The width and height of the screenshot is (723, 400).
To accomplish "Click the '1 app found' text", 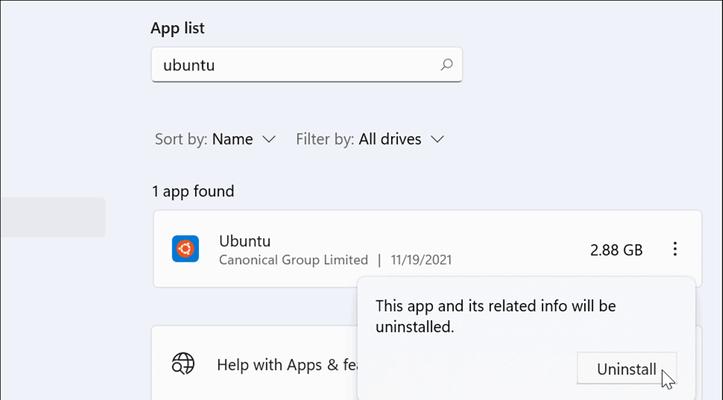I will (193, 191).
